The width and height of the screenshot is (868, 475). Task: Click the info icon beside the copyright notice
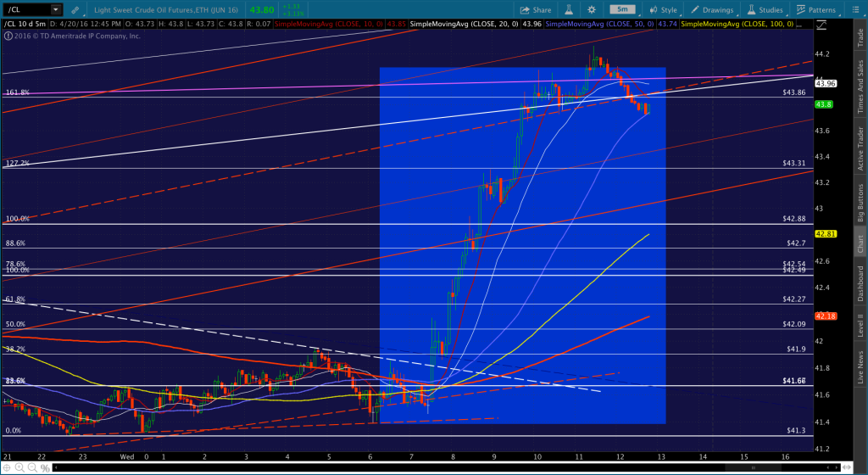[x=8, y=36]
